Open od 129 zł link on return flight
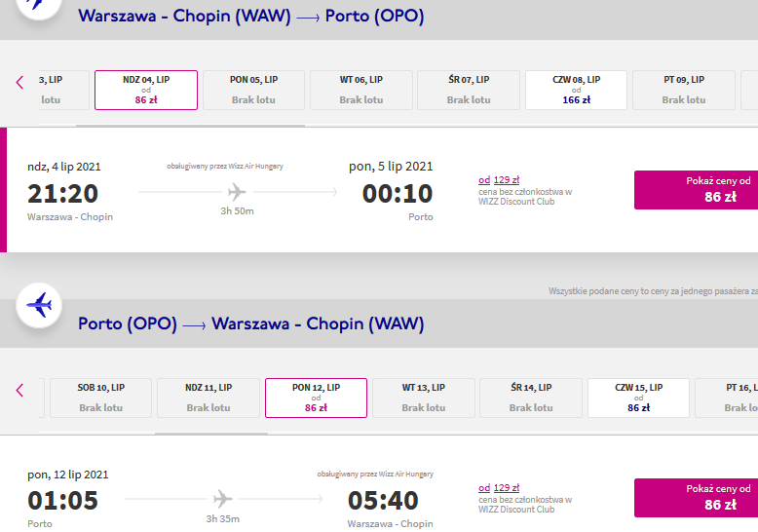This screenshot has width=758, height=532. 499,488
